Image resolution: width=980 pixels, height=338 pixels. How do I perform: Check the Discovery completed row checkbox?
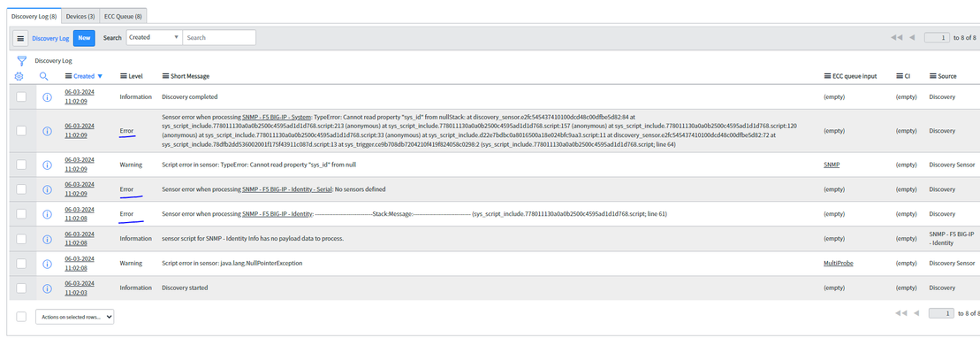(21, 97)
